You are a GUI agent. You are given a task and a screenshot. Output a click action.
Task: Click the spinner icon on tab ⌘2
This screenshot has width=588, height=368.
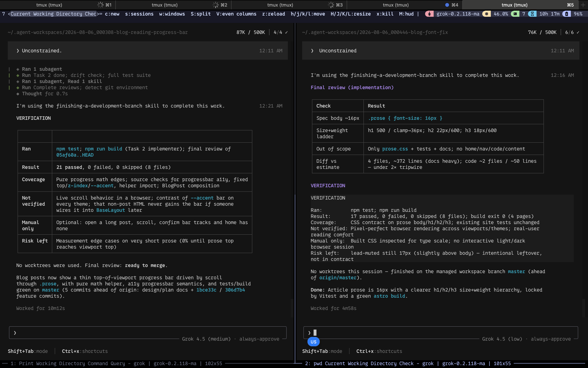pos(216,5)
